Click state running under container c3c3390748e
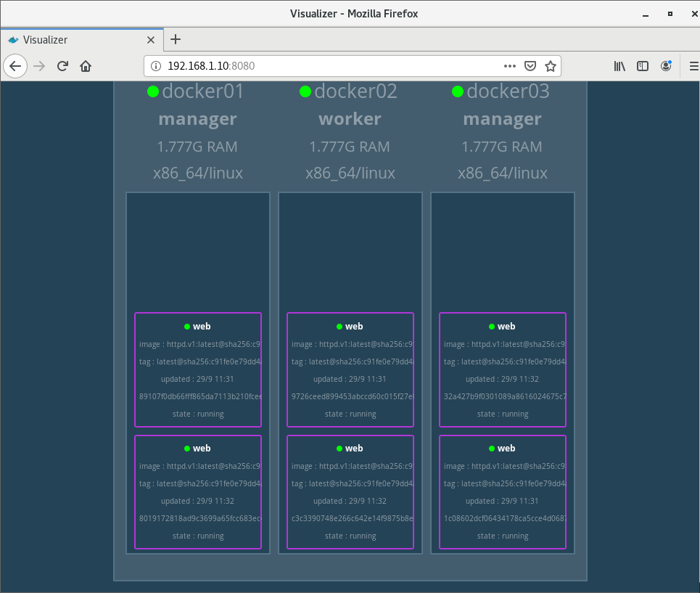Image resolution: width=700 pixels, height=593 pixels. (x=350, y=536)
